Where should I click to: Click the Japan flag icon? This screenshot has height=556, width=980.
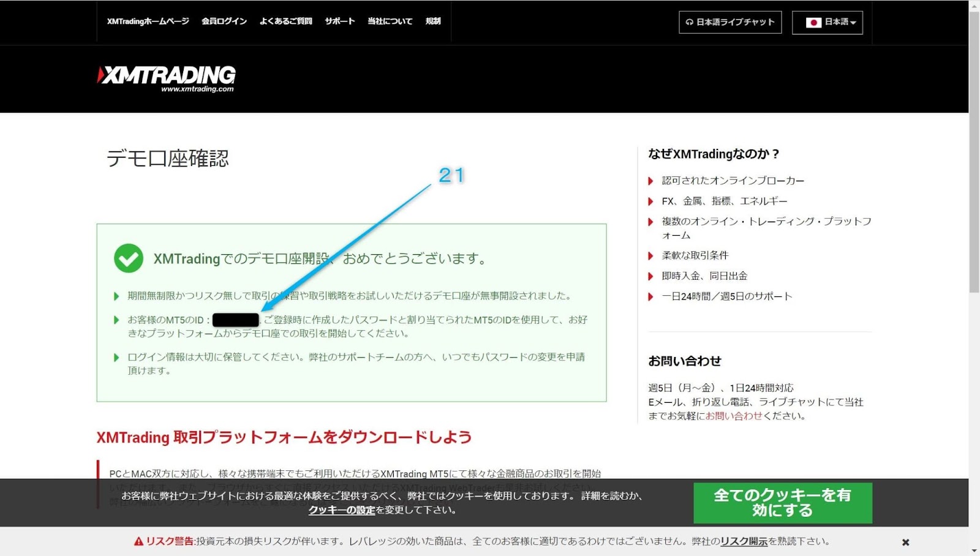[813, 23]
